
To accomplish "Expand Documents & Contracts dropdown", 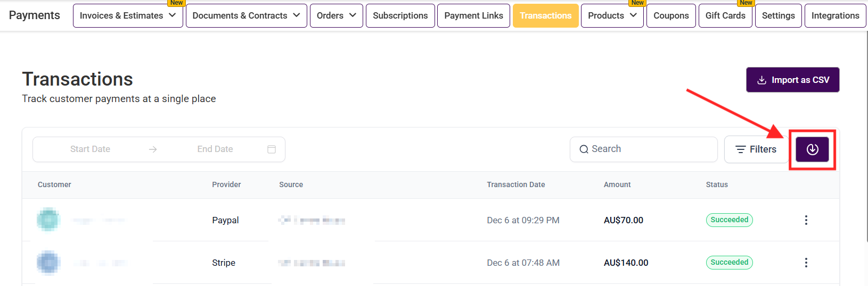I will pos(246,15).
